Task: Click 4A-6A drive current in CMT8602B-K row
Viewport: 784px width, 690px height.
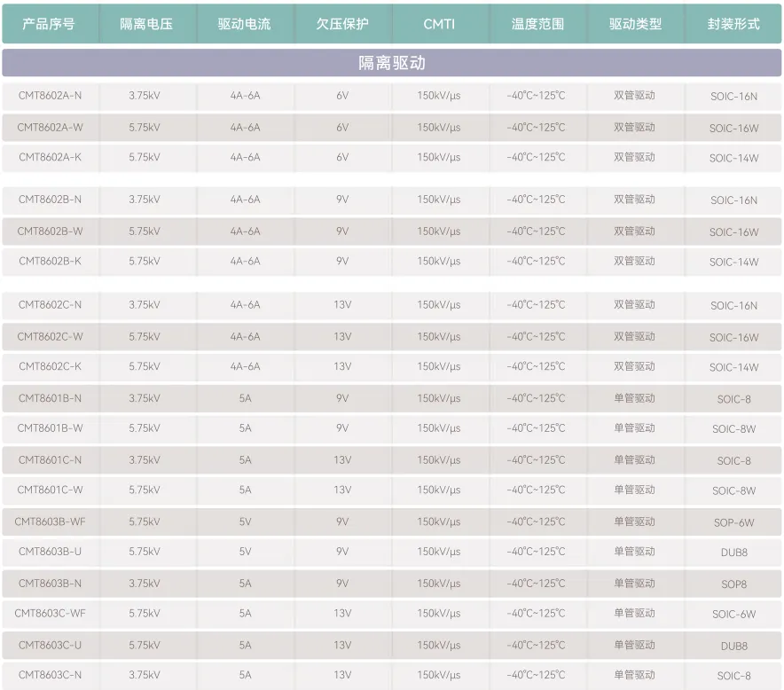Action: [245, 261]
